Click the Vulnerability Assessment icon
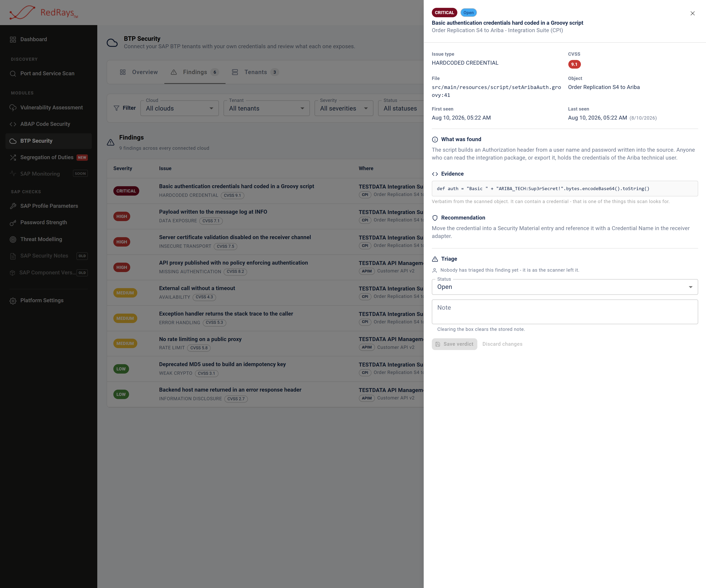 click(13, 108)
